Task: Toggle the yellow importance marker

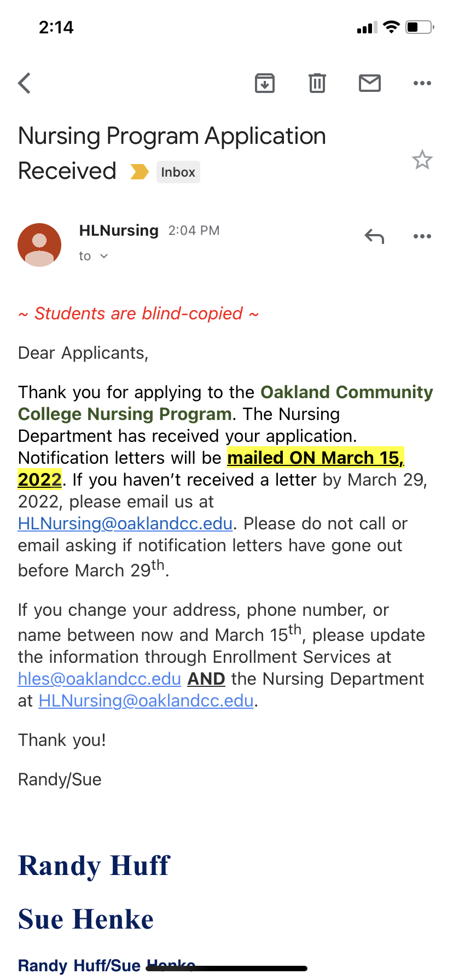Action: 140,172
